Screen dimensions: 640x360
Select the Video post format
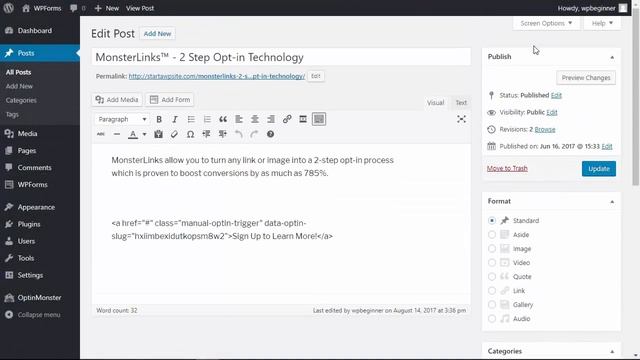click(492, 262)
